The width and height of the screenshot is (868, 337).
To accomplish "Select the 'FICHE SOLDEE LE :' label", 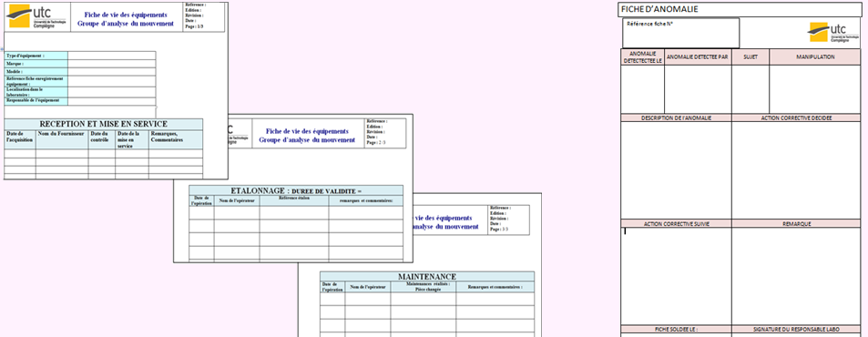I will (676, 329).
